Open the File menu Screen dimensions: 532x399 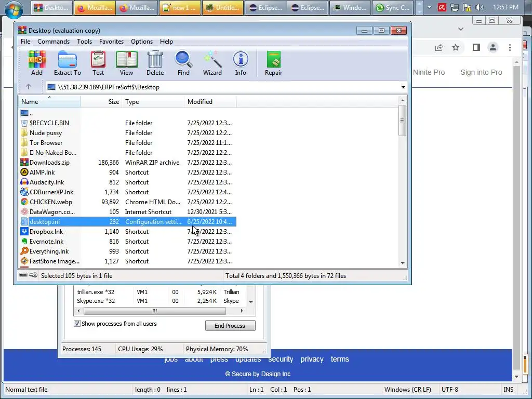point(25,42)
